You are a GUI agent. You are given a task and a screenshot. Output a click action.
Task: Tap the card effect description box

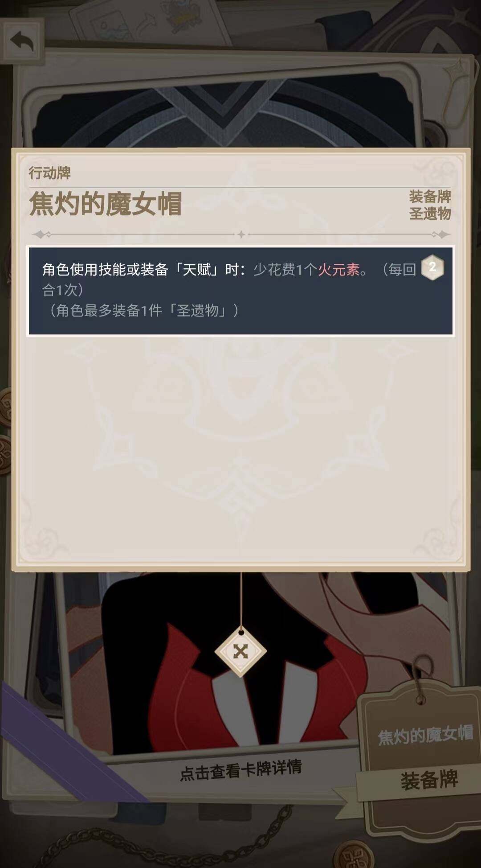(240, 291)
